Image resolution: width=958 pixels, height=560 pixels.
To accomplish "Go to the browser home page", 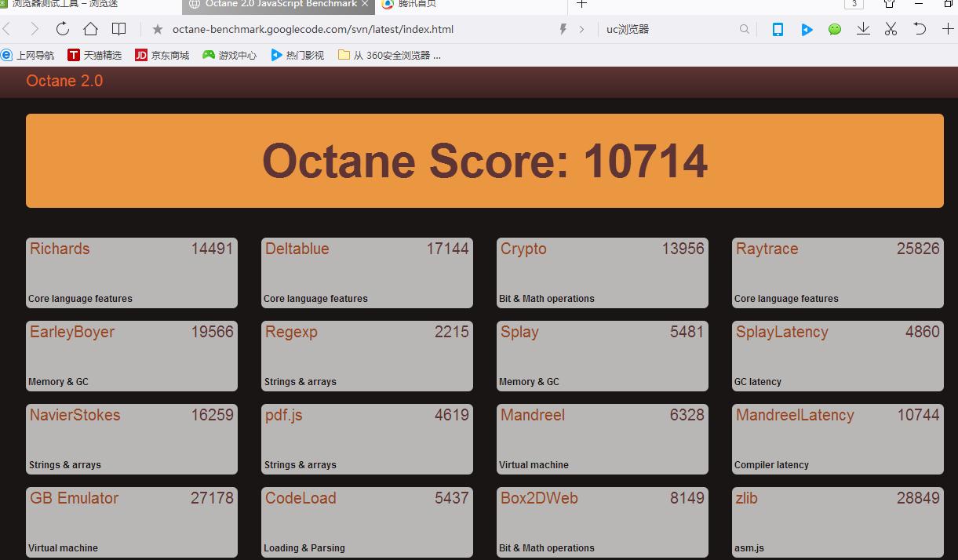I will [x=90, y=29].
